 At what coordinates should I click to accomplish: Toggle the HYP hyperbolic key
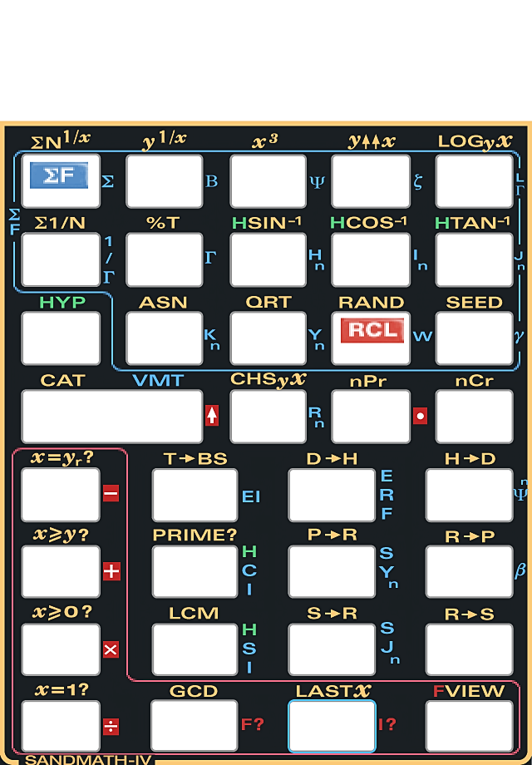(x=61, y=338)
